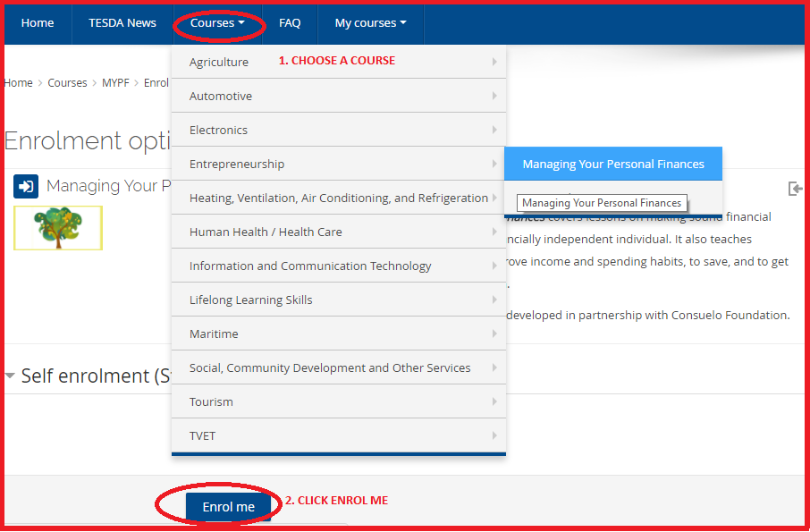Image resolution: width=810 pixels, height=532 pixels.
Task: Choose the Maritime category
Action: pyautogui.click(x=338, y=334)
